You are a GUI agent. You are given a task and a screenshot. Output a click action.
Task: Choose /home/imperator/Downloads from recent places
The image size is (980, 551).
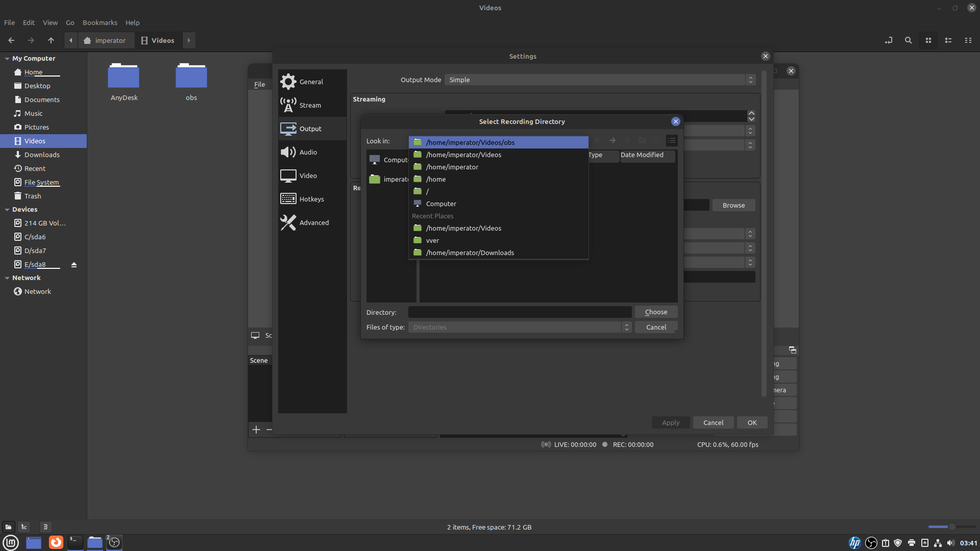[470, 253]
